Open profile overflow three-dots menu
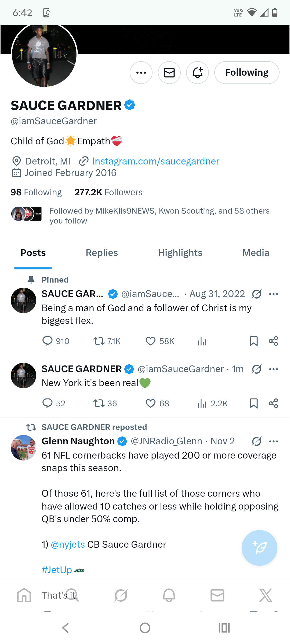The height and width of the screenshot is (644, 290). (141, 73)
